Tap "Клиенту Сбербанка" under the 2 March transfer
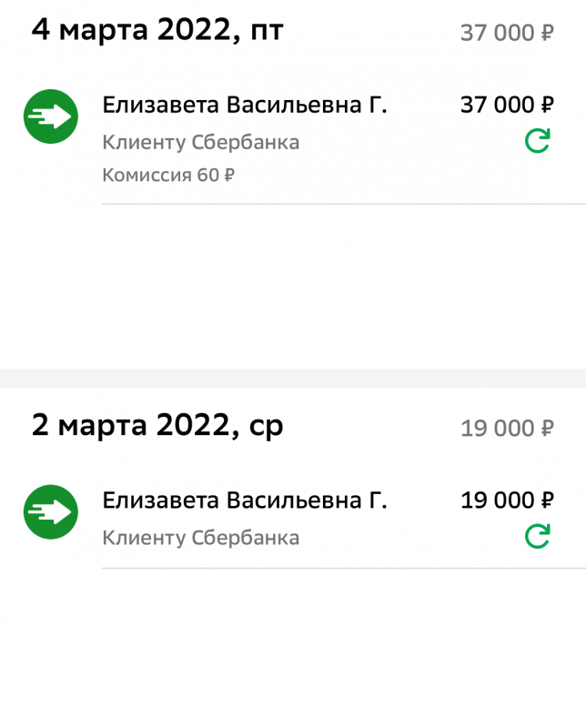The width and height of the screenshot is (586, 728). coord(200,538)
